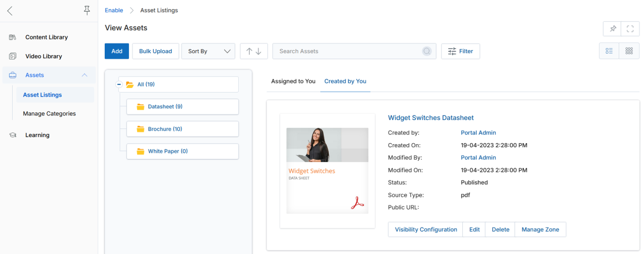Sort descending with the down arrow
The image size is (644, 254).
259,51
